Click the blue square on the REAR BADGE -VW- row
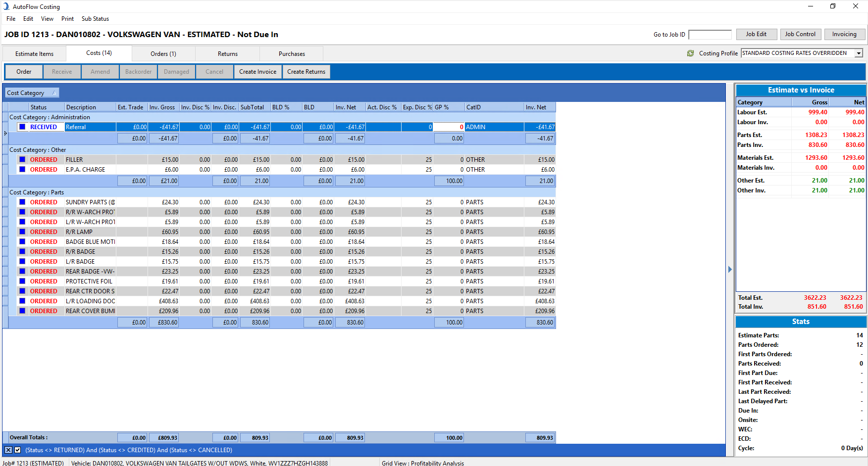This screenshot has height=466, width=868. [22, 272]
